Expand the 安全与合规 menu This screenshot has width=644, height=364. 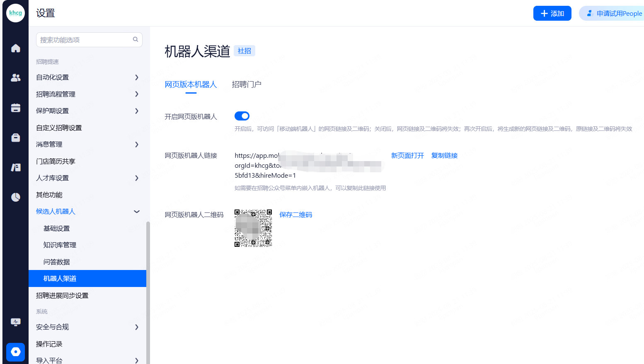[87, 327]
